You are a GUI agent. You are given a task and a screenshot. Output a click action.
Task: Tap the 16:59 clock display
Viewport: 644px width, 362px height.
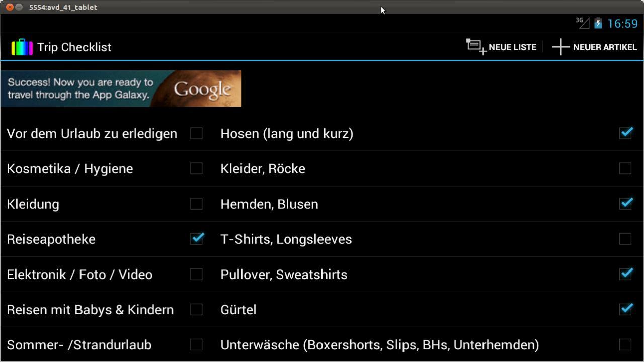tap(622, 24)
